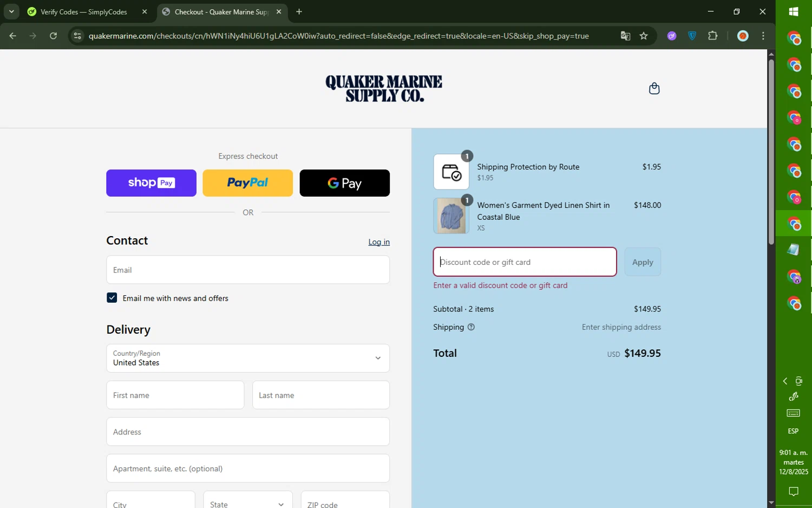Go back to previous page
This screenshot has width=812, height=508.
tap(13, 36)
